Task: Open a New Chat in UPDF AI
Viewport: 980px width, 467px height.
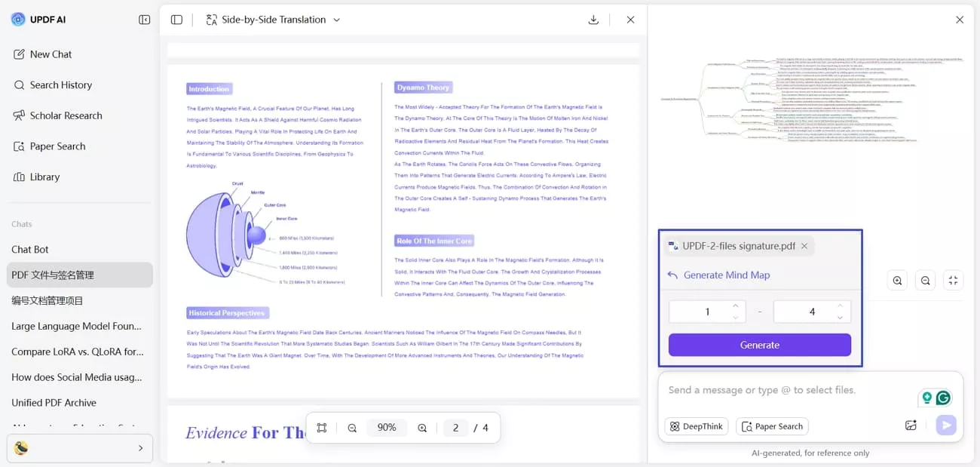Action: coord(50,54)
